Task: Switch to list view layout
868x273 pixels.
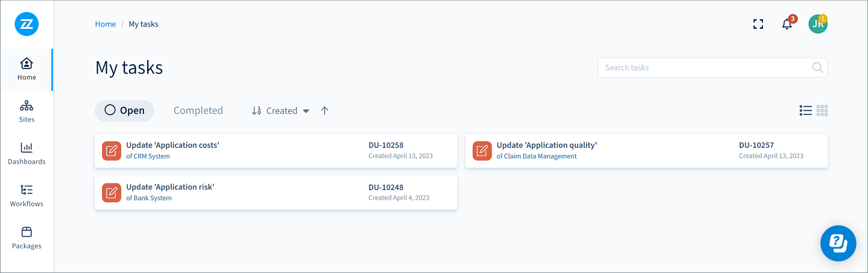Action: tap(806, 111)
